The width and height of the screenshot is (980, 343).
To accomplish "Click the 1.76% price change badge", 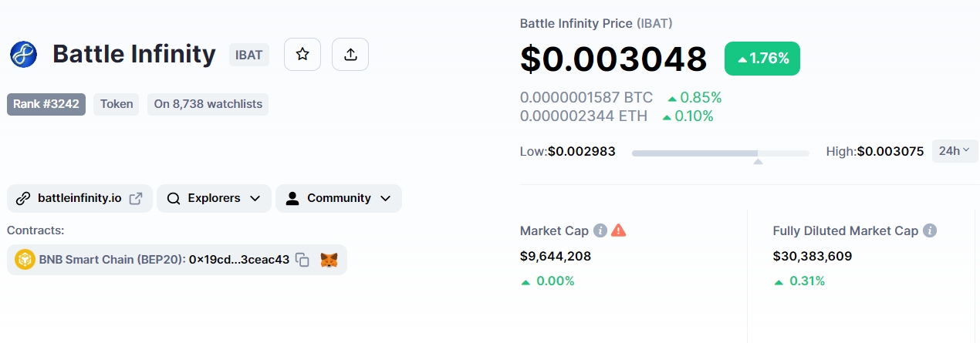I will pos(762,59).
